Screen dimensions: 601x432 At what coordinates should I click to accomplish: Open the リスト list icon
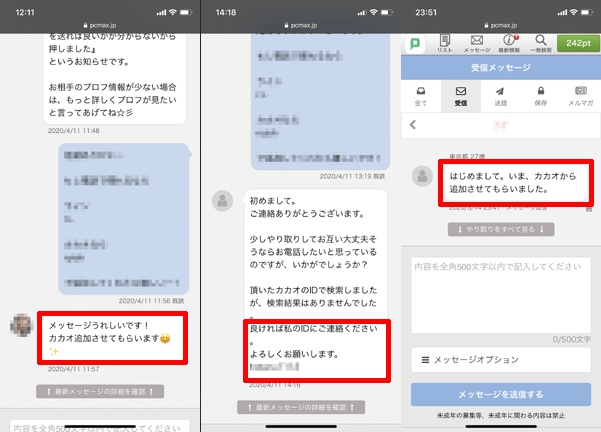445,43
